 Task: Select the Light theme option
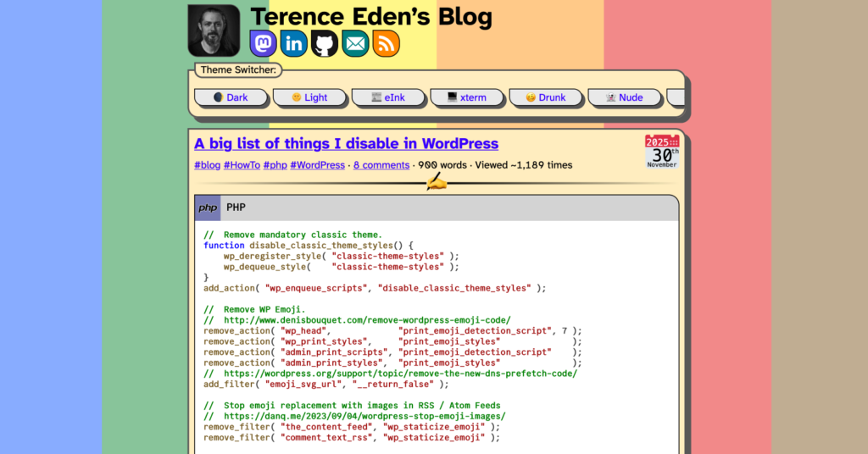[x=309, y=97]
